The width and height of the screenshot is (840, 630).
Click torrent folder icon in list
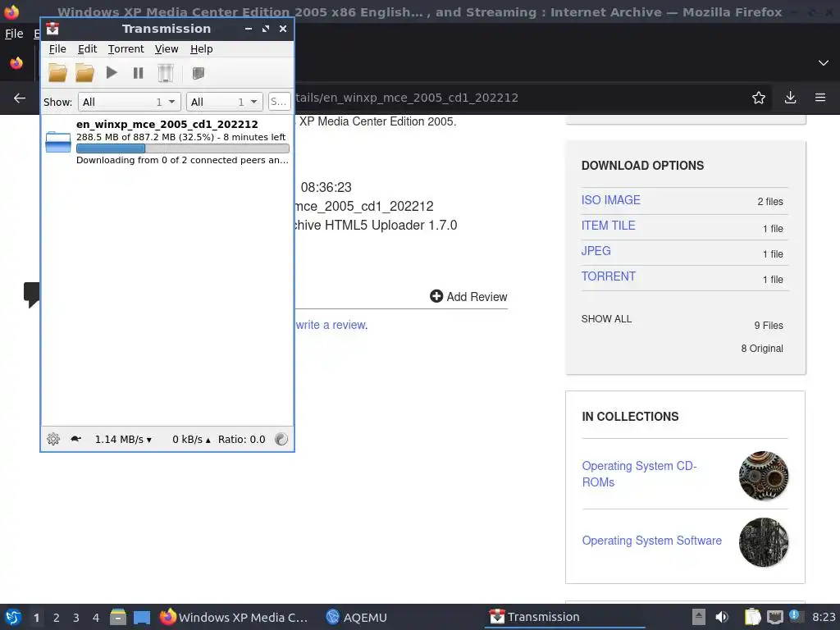click(x=58, y=142)
